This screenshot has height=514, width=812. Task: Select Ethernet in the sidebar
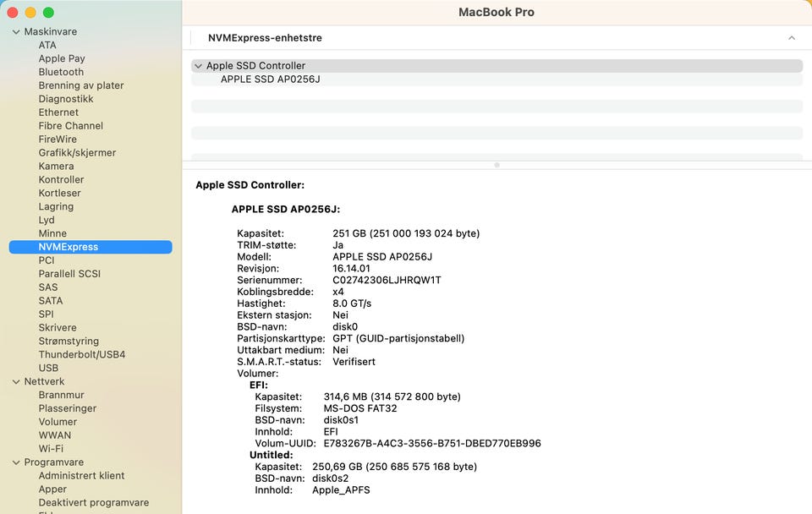pyautogui.click(x=58, y=112)
